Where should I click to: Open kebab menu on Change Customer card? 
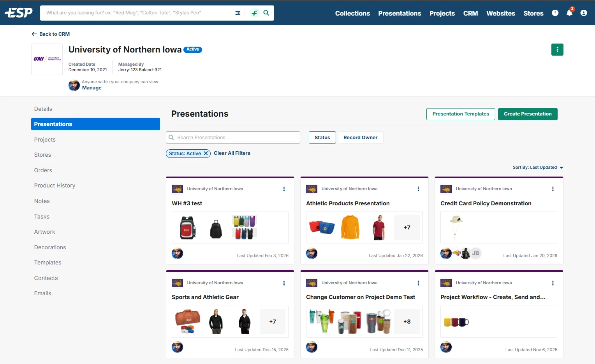click(418, 283)
